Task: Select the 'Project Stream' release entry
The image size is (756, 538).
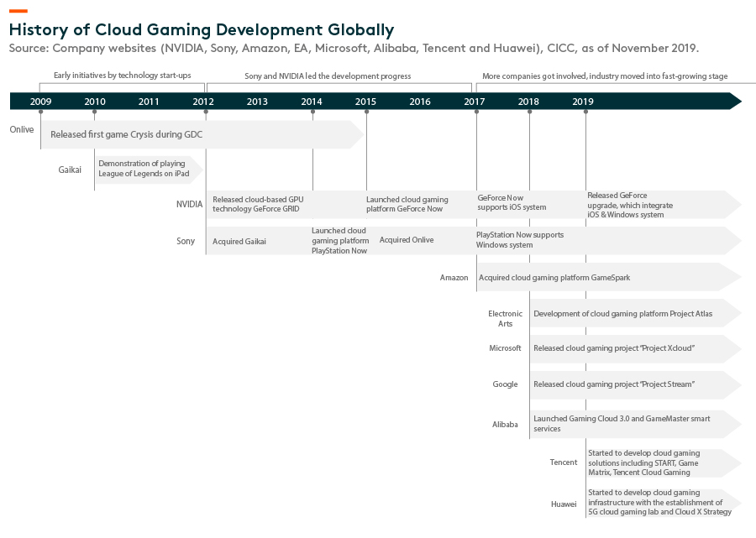Action: [614, 384]
